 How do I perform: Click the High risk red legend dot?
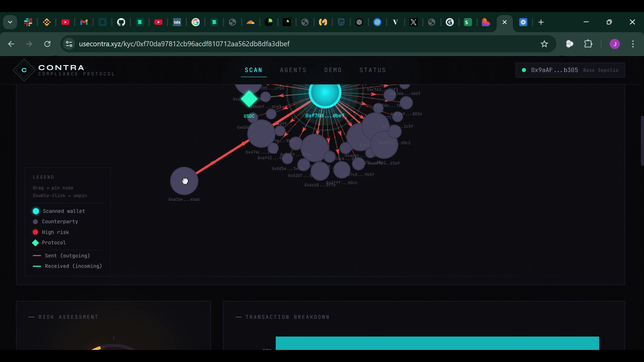point(35,232)
